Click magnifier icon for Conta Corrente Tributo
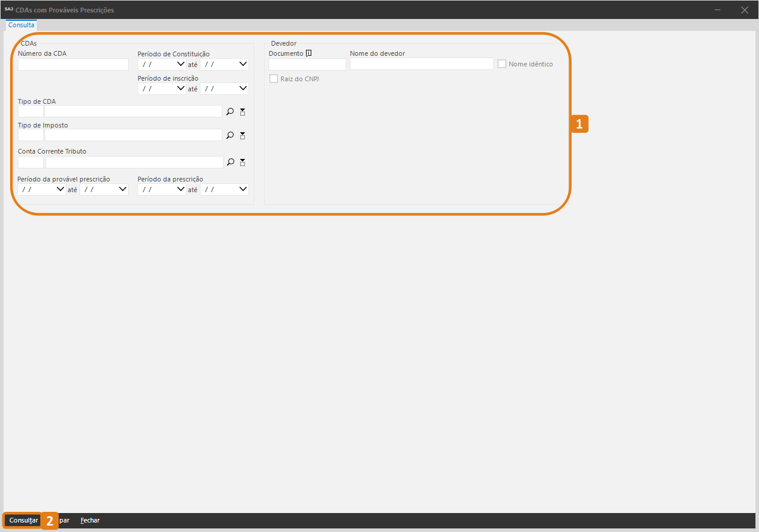The width and height of the screenshot is (759, 532). (x=230, y=162)
